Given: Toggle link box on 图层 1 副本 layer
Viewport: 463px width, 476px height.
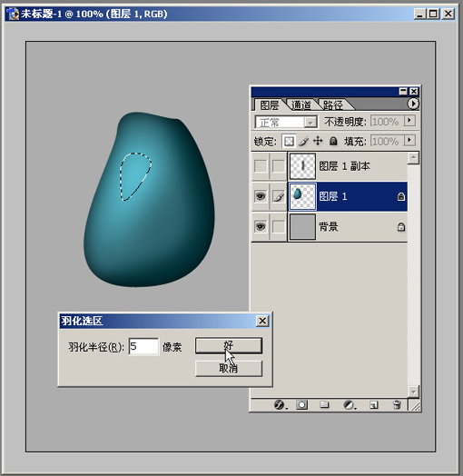Looking at the screenshot, I should coord(279,166).
